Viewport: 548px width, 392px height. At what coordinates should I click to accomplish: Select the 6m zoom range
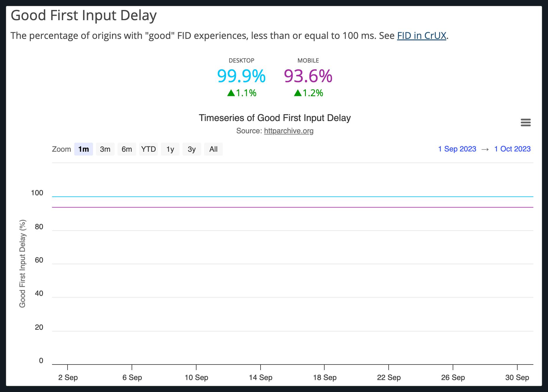click(127, 149)
